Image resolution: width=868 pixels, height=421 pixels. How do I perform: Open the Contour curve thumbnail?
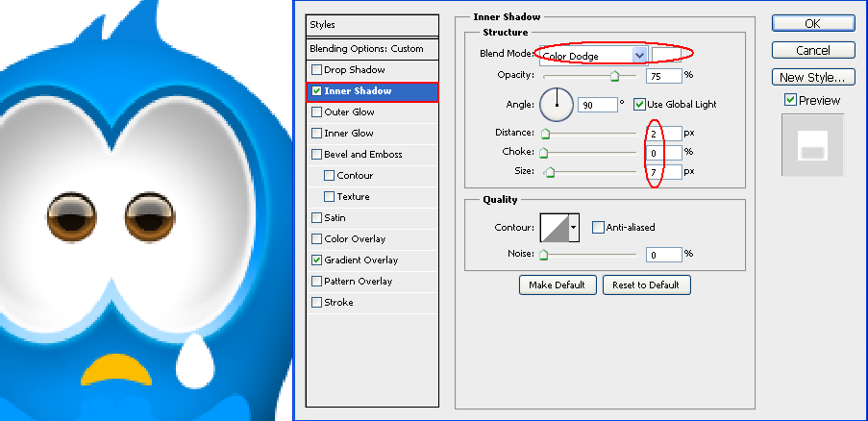click(555, 228)
